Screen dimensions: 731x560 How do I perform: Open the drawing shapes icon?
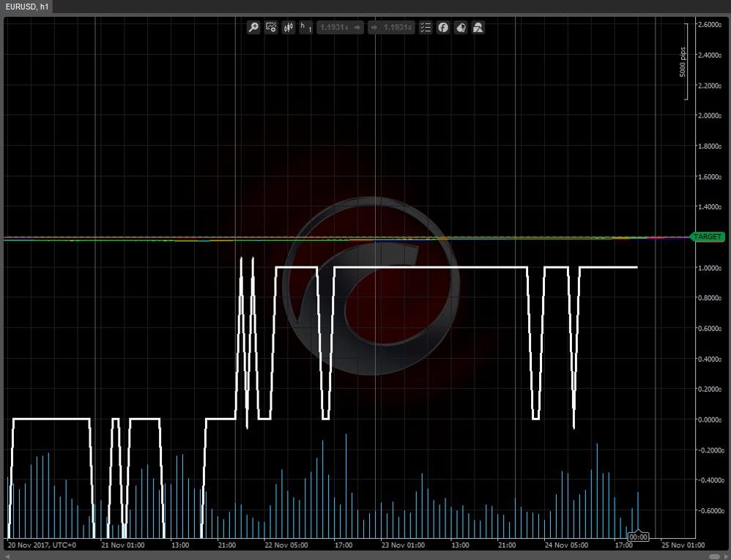tap(478, 28)
